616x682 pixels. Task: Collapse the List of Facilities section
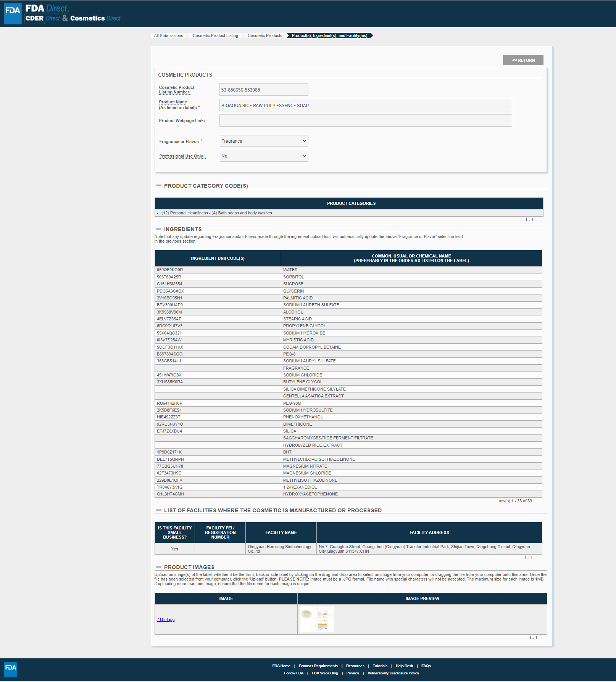pos(158,510)
